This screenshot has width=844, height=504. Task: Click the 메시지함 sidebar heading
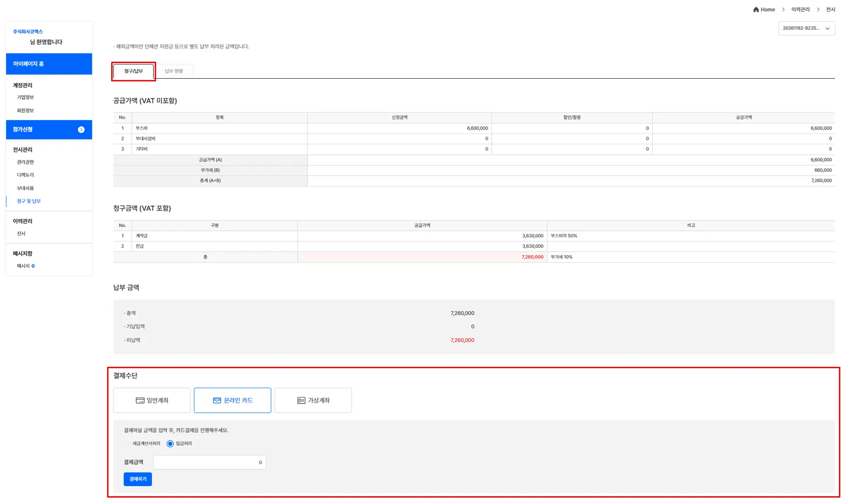coord(22,254)
